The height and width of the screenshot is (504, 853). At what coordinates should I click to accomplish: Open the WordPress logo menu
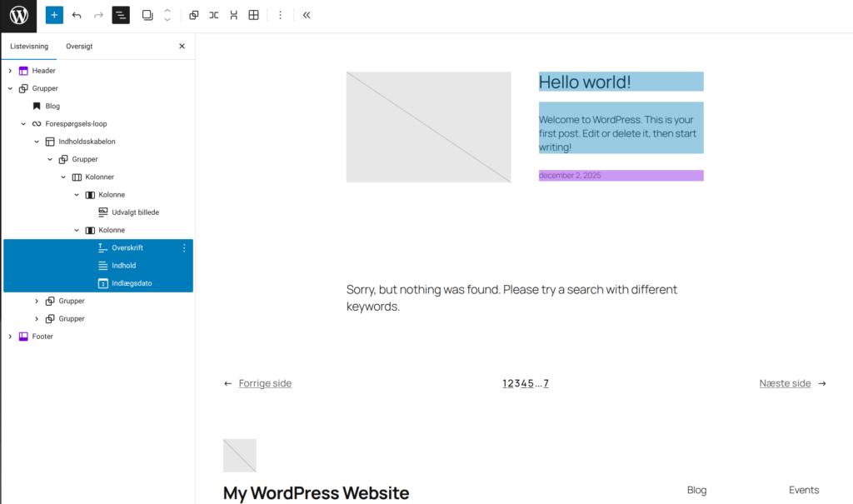pos(18,15)
